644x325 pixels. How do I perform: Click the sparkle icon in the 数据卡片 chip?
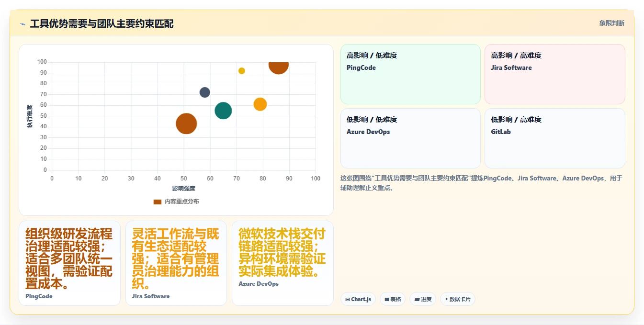pos(446,300)
